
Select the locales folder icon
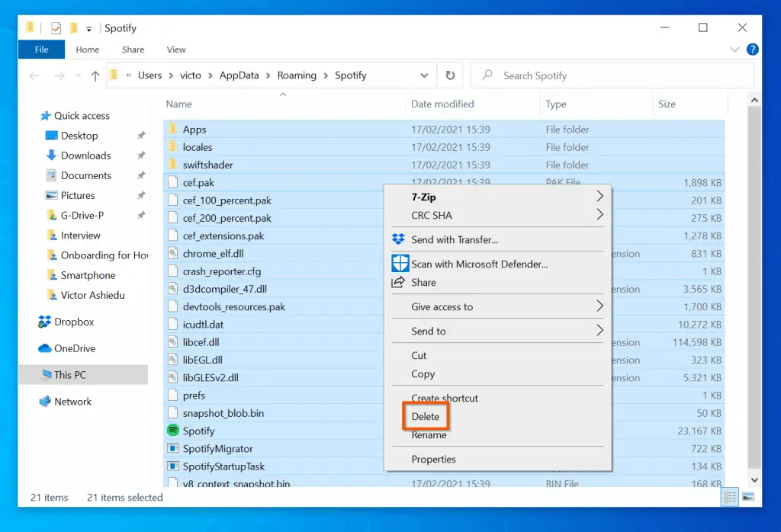click(172, 147)
